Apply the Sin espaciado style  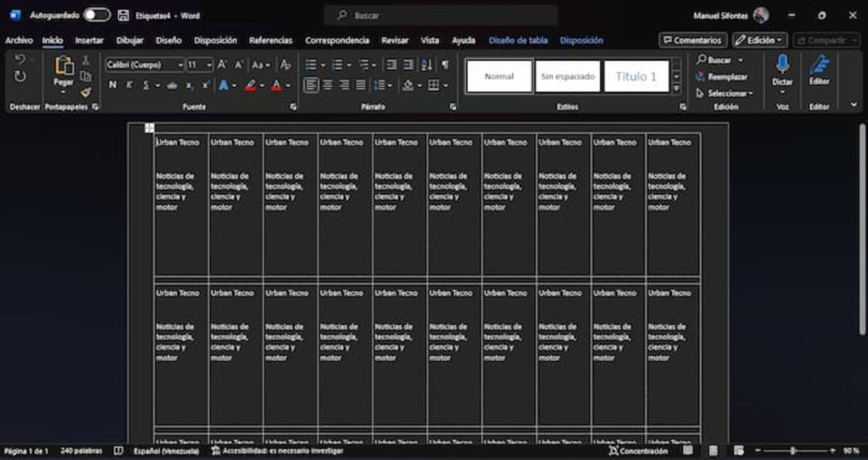[x=567, y=76]
